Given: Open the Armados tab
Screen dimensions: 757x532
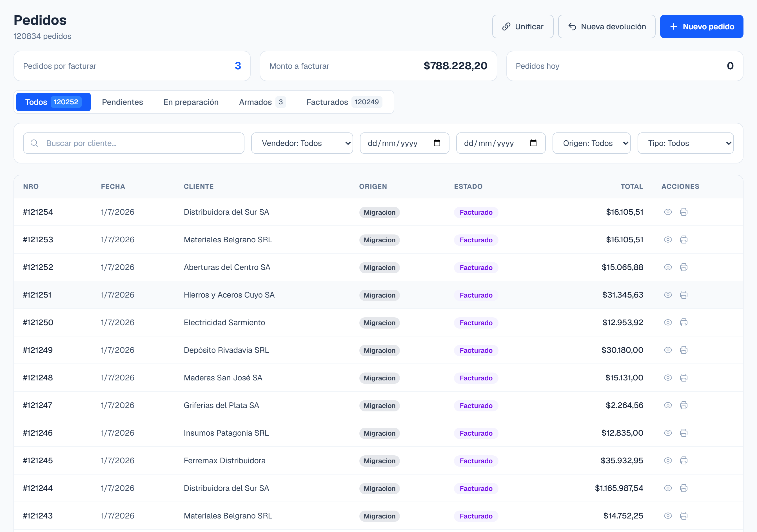Looking at the screenshot, I should (x=262, y=102).
